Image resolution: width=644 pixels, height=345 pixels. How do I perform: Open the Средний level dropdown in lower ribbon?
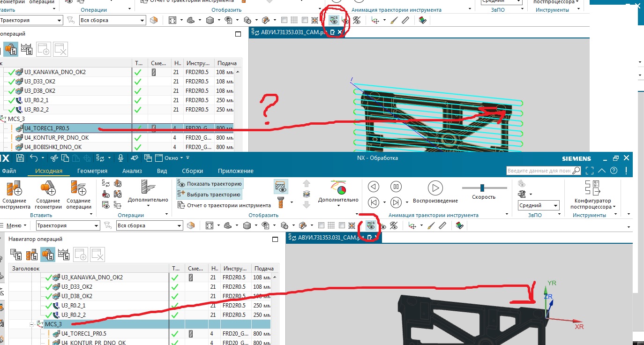click(539, 205)
